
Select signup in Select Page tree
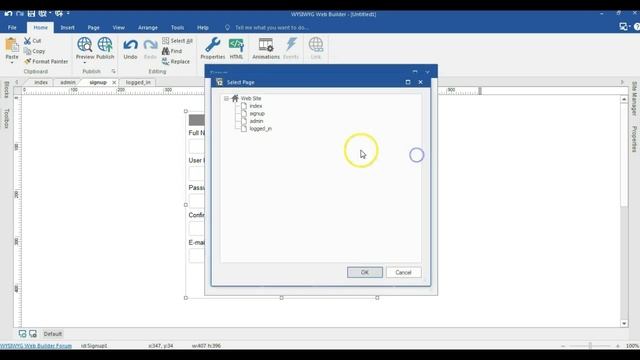257,113
